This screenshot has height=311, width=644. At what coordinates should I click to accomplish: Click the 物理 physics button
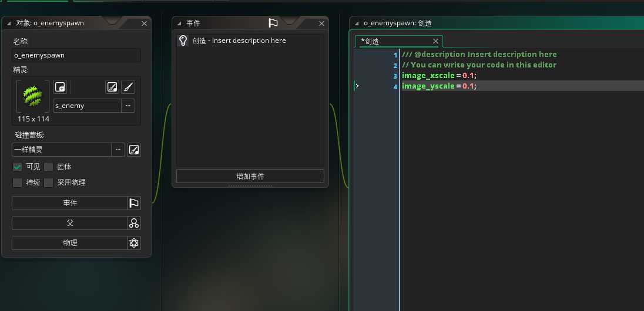tap(70, 243)
